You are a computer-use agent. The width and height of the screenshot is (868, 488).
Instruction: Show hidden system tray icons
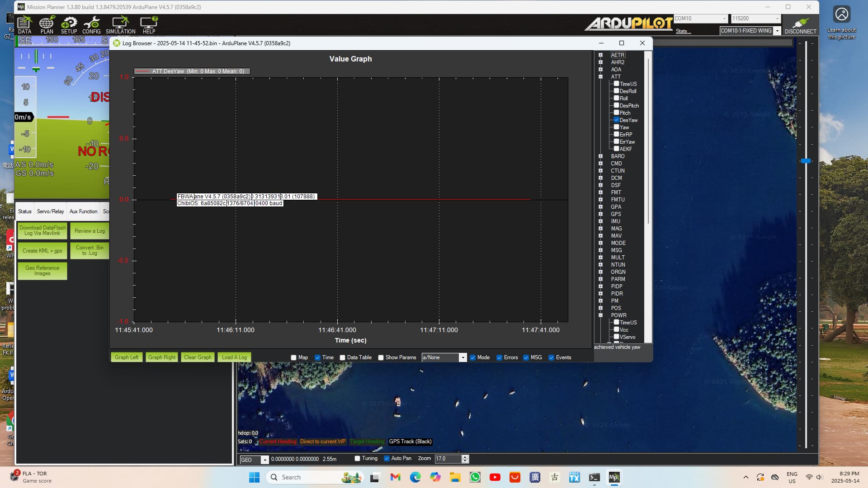click(745, 477)
